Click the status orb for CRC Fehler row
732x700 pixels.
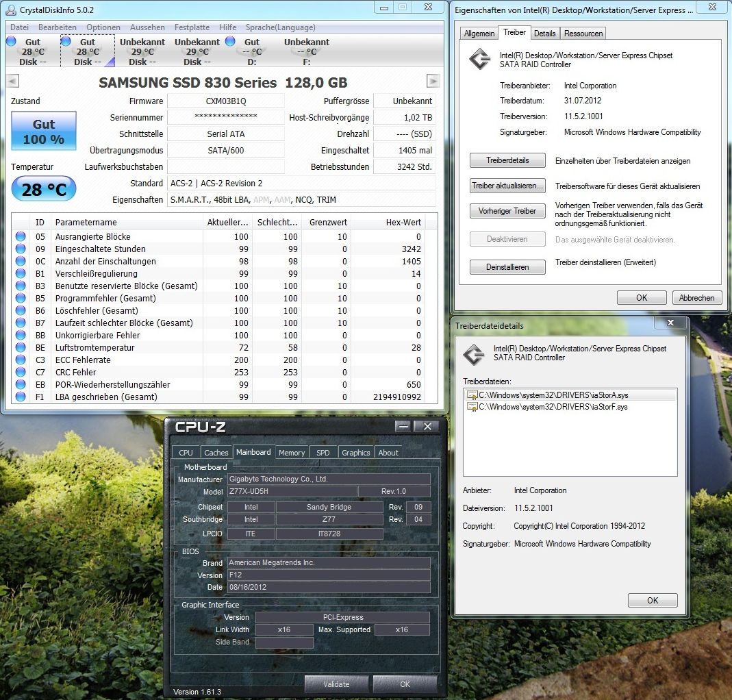coord(21,372)
